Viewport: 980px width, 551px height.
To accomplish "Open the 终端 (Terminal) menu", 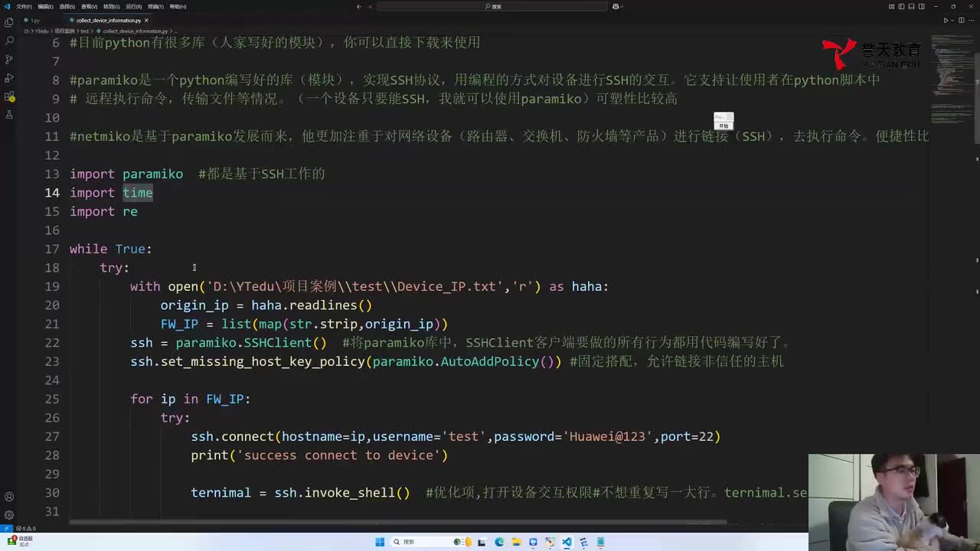I will (x=155, y=6).
